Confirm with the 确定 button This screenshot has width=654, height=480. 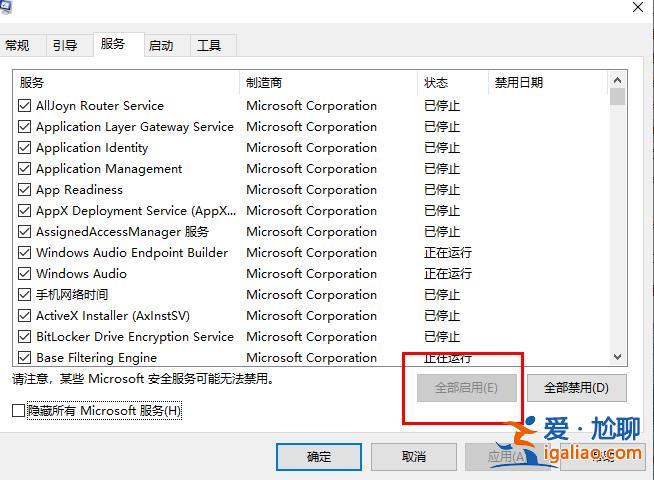pos(319,457)
